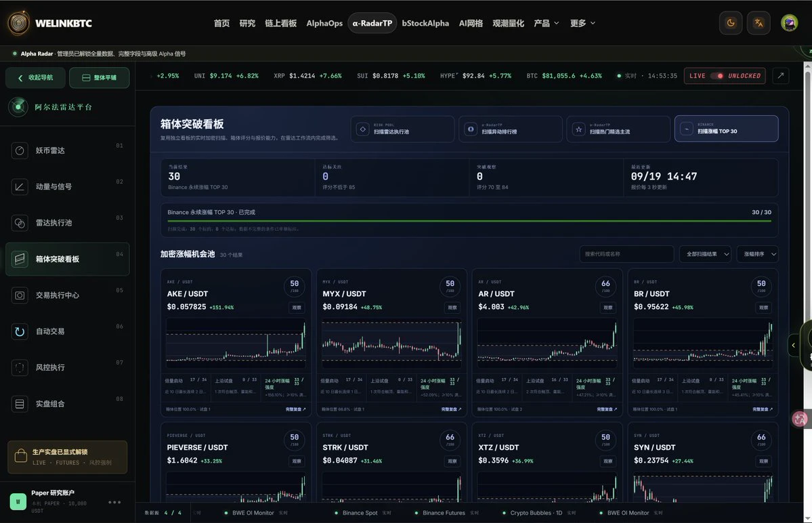Viewport: 812px width, 523px height.
Task: Open AI网格 in top navigation
Action: pyautogui.click(x=471, y=23)
